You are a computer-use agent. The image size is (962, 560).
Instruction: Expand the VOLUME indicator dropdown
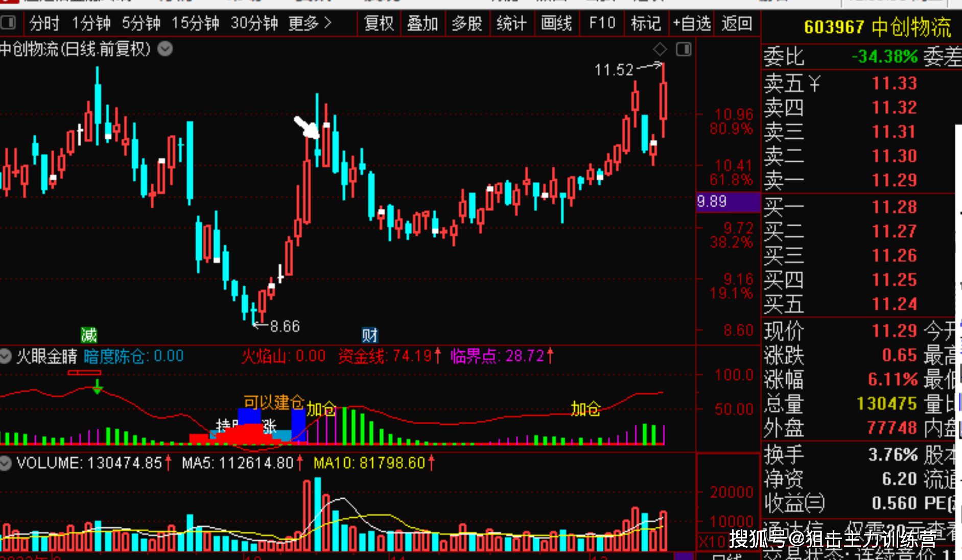(6, 463)
